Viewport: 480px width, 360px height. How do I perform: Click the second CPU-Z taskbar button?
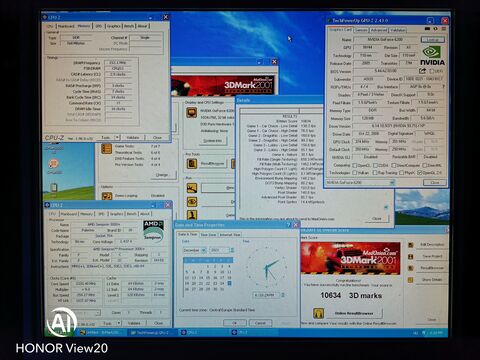[x=253, y=332]
